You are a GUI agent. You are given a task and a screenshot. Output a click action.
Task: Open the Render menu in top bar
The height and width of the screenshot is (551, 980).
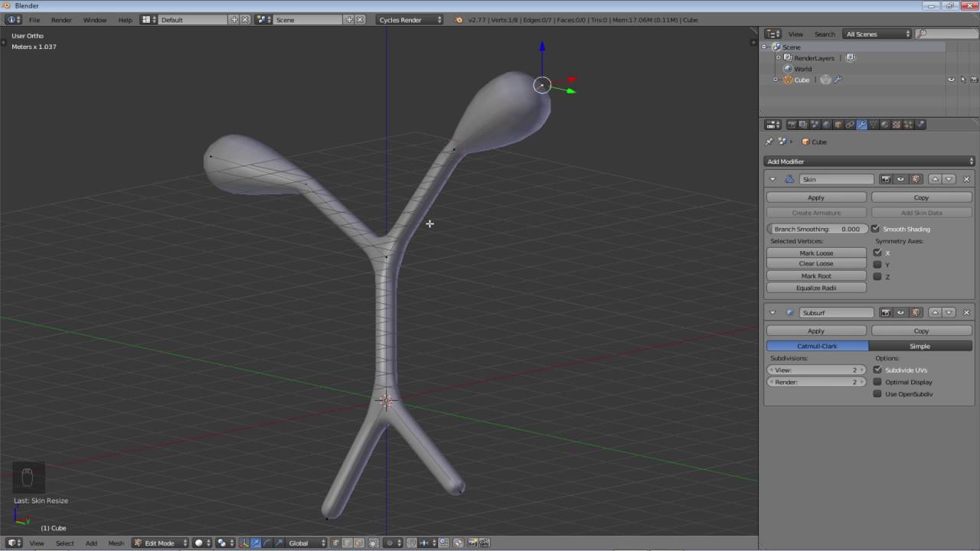(x=61, y=20)
